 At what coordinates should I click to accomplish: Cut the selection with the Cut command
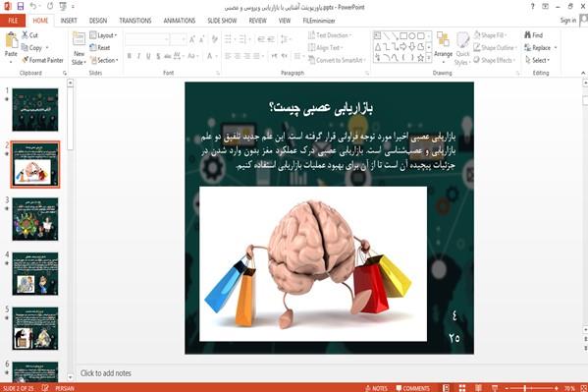29,35
